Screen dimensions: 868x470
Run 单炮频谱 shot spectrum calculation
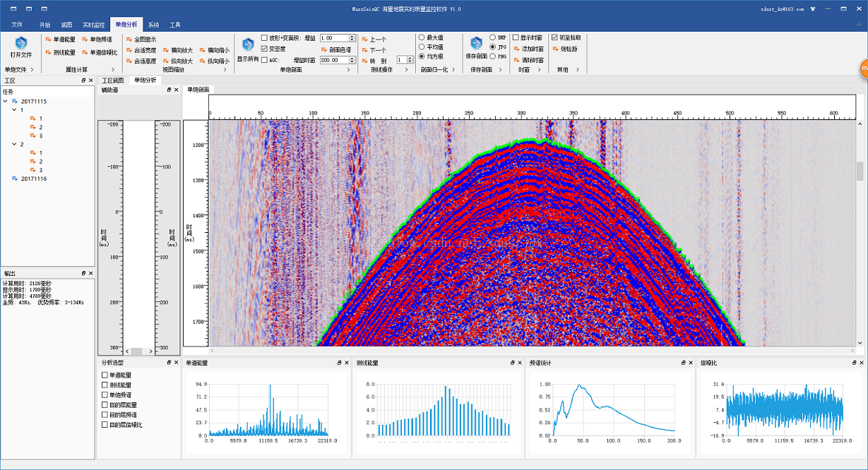tap(97, 40)
